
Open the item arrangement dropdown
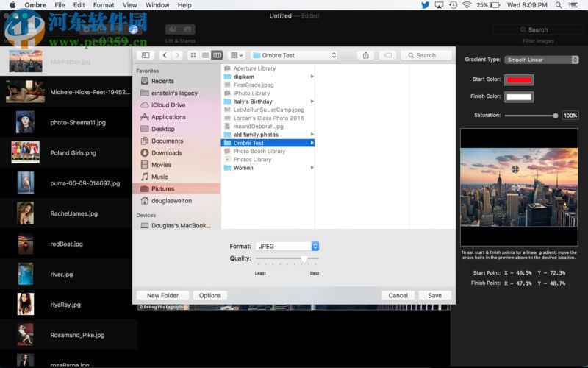236,55
